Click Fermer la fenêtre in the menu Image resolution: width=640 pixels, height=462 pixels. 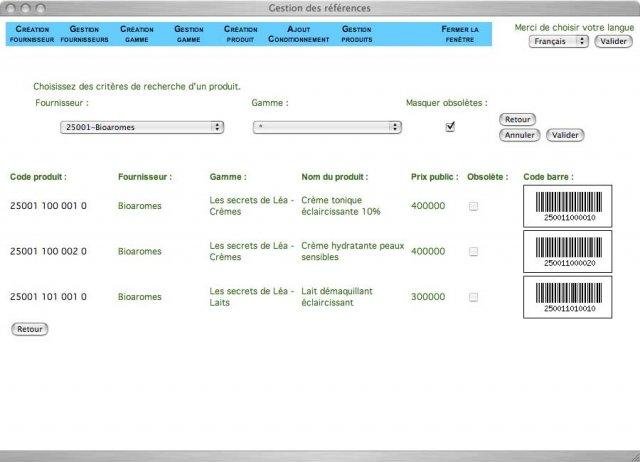pos(460,34)
